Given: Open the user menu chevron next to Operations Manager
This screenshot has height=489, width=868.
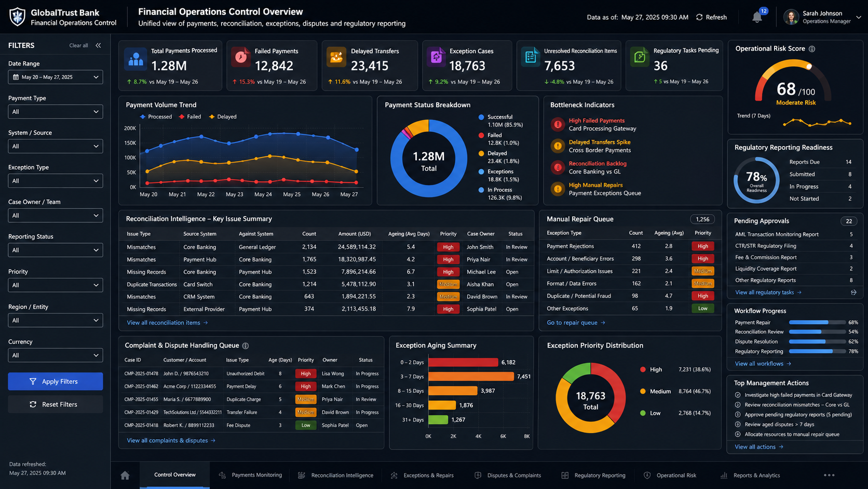Looking at the screenshot, I should point(858,17).
